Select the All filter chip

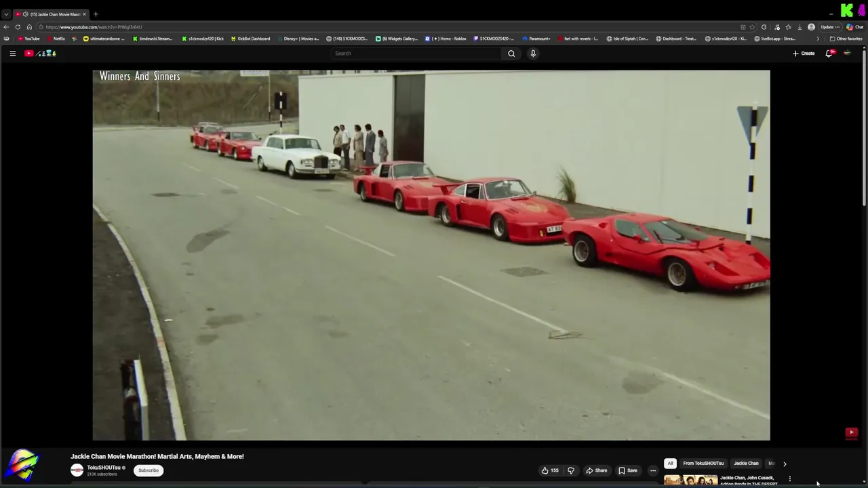click(670, 464)
